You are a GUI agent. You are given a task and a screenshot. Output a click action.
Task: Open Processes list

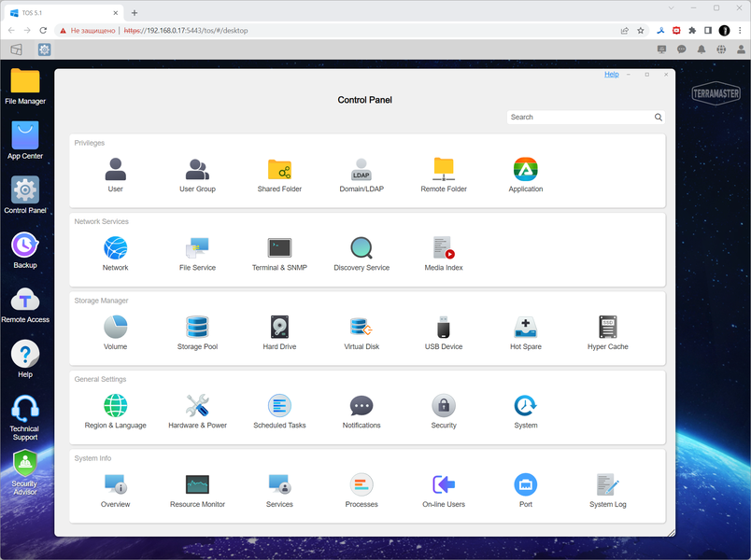click(x=361, y=490)
